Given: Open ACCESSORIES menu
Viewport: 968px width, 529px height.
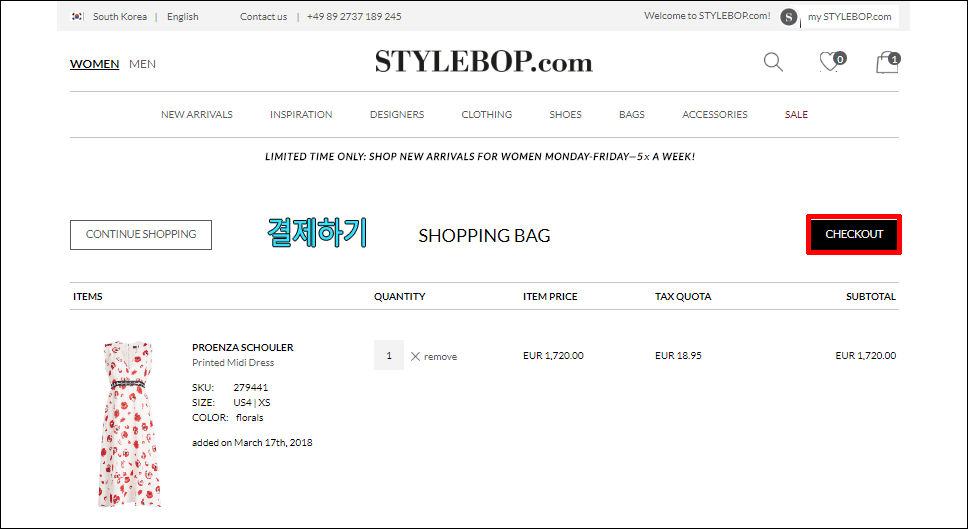Looking at the screenshot, I should (715, 114).
